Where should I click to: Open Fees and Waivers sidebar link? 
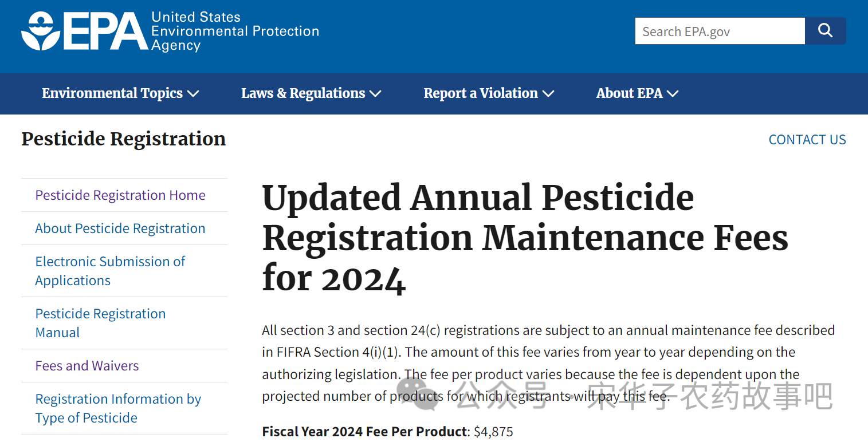[x=87, y=366]
